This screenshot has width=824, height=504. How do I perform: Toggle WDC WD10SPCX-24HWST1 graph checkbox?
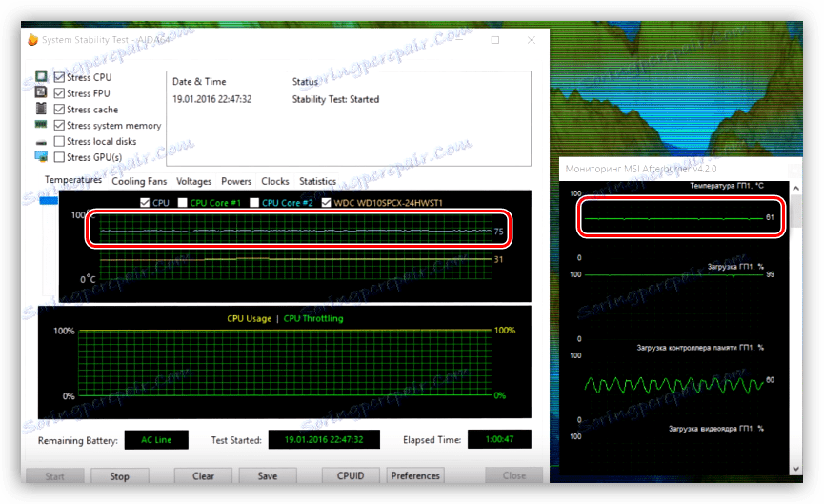tap(327, 202)
